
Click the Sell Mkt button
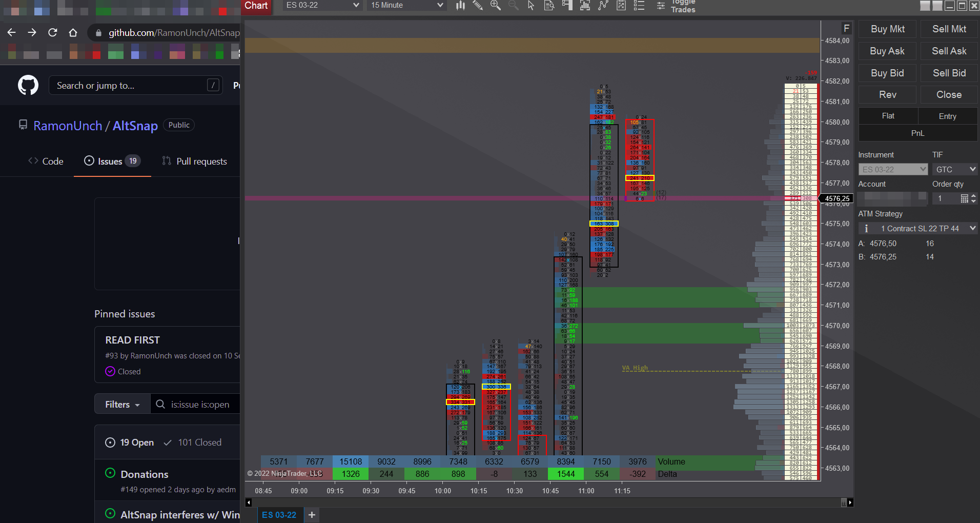click(949, 29)
